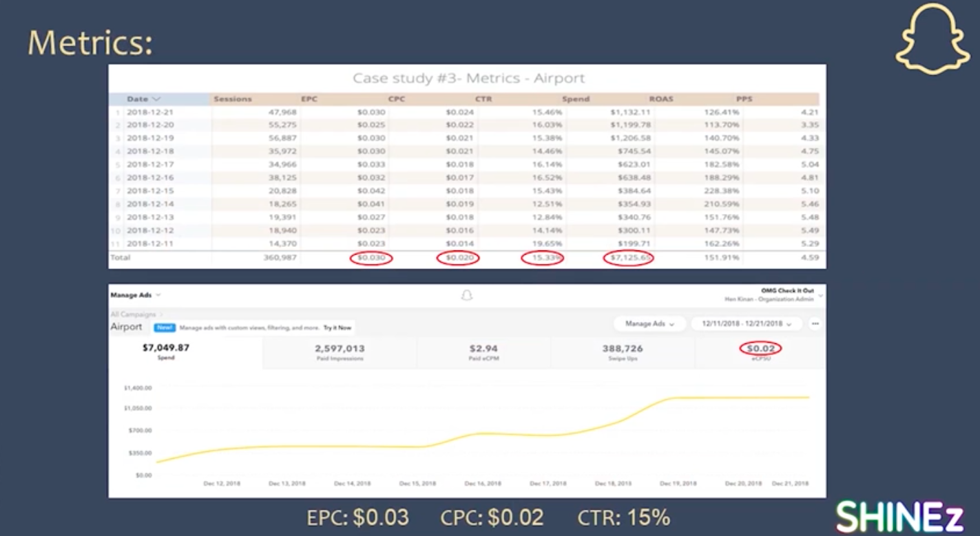The width and height of the screenshot is (980, 536).
Task: Select the 2,597,013 Paid Impressions tab
Action: pos(340,352)
